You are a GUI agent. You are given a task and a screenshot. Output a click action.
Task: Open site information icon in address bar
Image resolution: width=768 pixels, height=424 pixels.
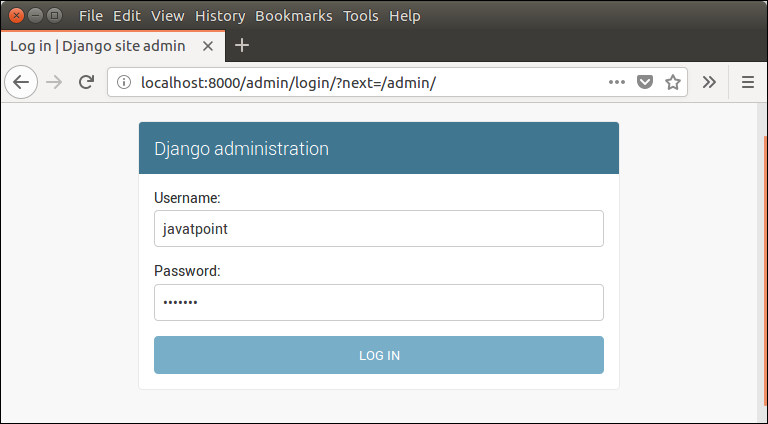click(124, 82)
